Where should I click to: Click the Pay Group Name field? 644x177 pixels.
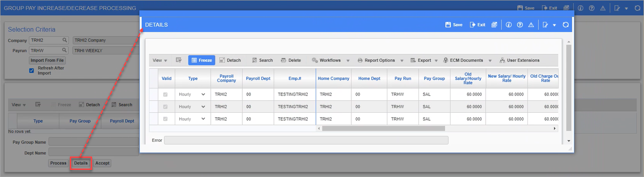coord(93,142)
